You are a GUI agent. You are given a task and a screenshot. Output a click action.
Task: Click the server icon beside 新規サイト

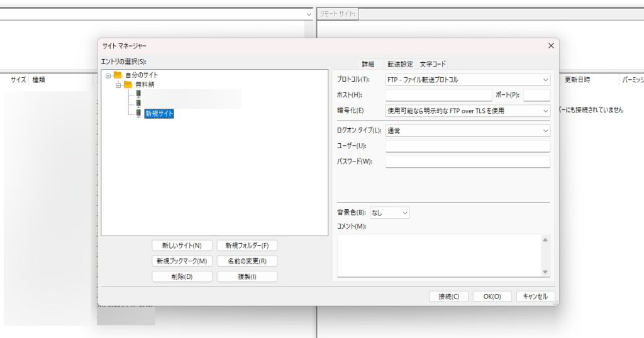[138, 113]
